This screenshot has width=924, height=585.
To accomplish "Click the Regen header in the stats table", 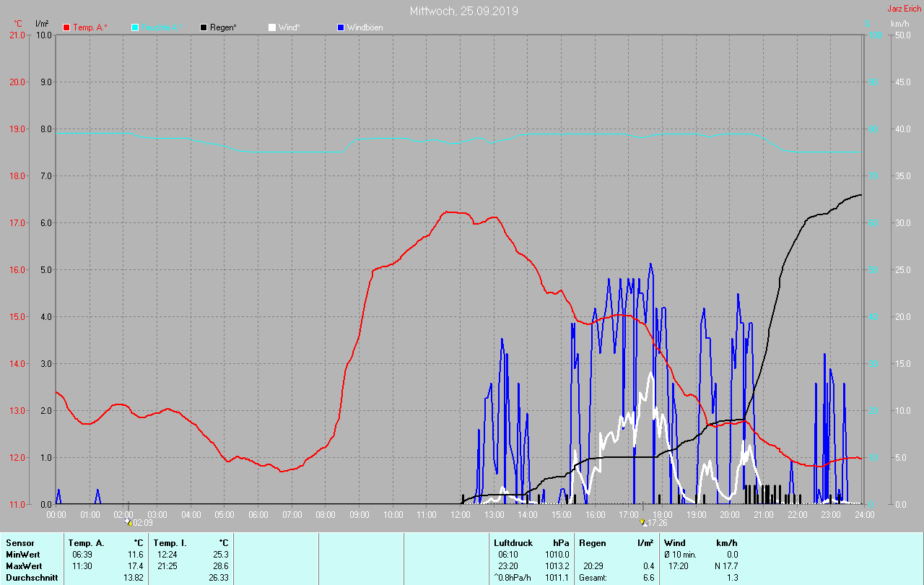I will pos(592,542).
